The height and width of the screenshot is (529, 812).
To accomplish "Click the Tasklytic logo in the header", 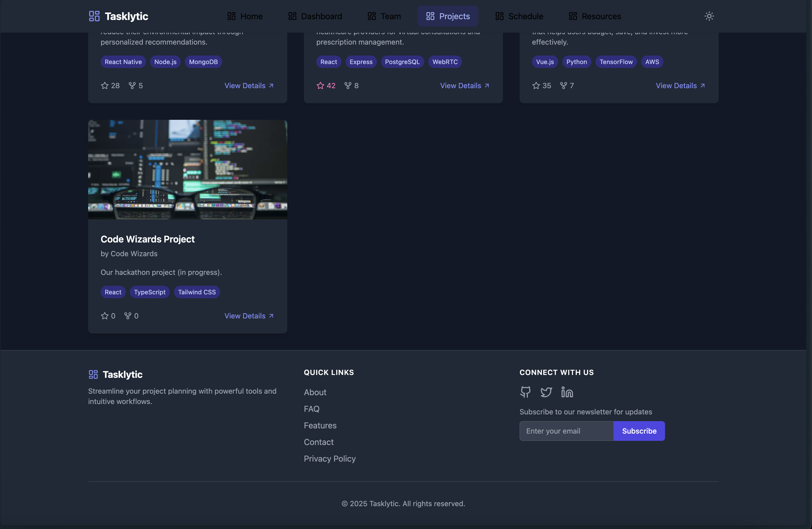I will pos(118,16).
